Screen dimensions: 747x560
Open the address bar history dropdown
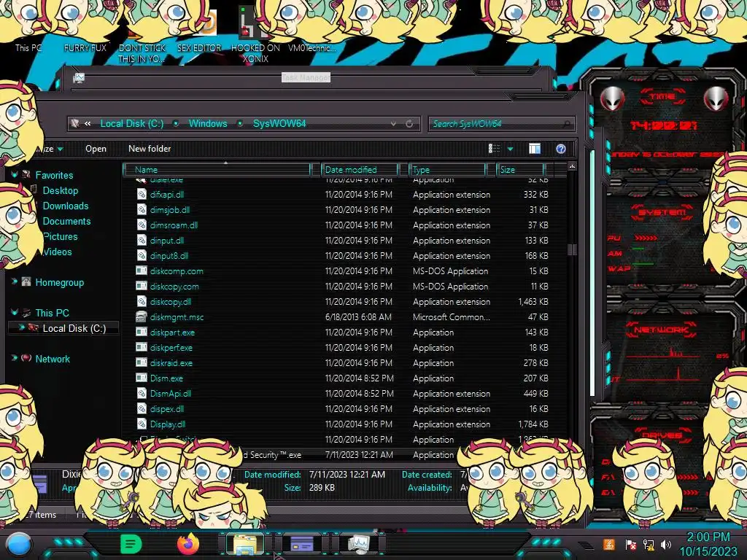tap(393, 124)
